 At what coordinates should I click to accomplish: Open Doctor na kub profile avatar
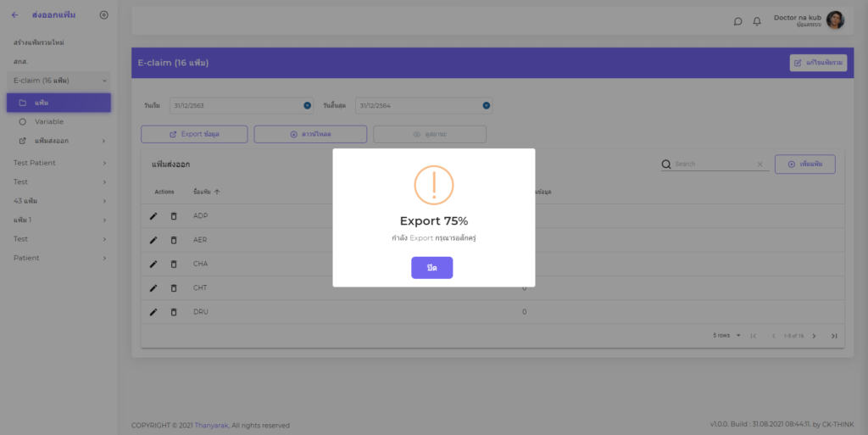pyautogui.click(x=835, y=20)
